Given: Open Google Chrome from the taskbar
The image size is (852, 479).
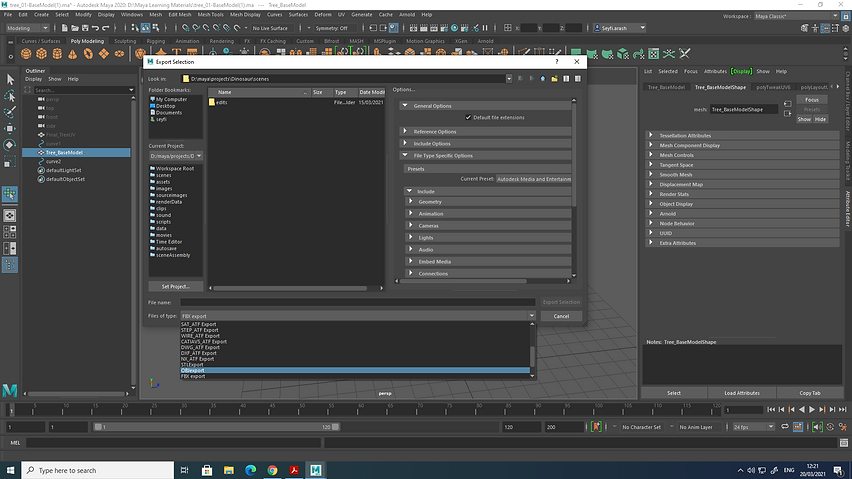Looking at the screenshot, I should [x=272, y=470].
